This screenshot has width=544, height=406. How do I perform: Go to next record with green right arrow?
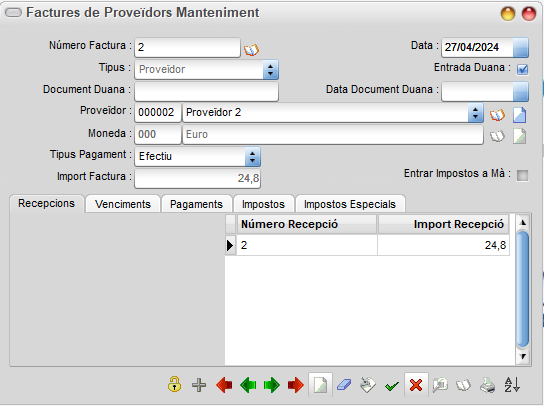point(272,385)
